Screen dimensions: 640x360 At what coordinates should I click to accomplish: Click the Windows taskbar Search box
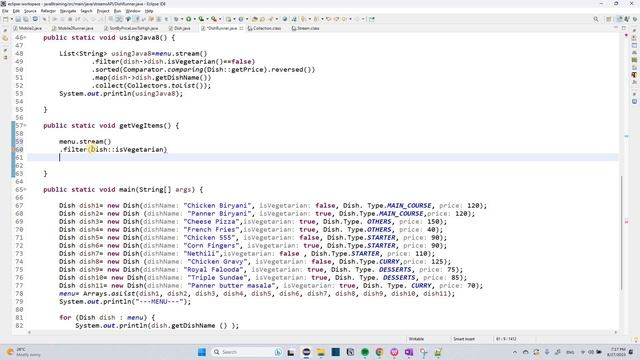coord(247,352)
